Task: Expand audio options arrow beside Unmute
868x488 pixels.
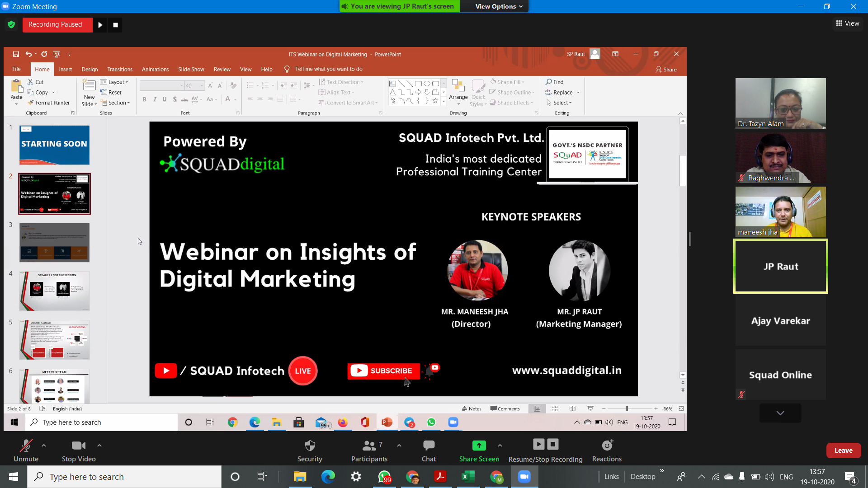Action: pos(44,446)
